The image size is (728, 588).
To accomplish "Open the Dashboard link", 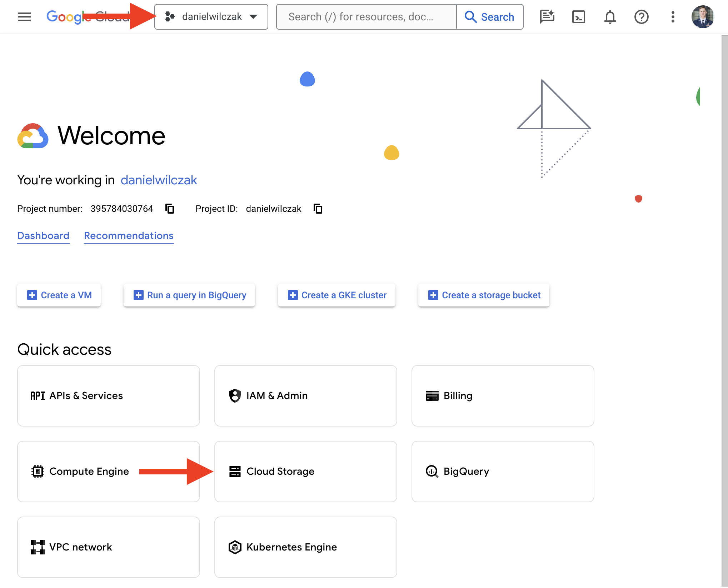I will tap(43, 236).
